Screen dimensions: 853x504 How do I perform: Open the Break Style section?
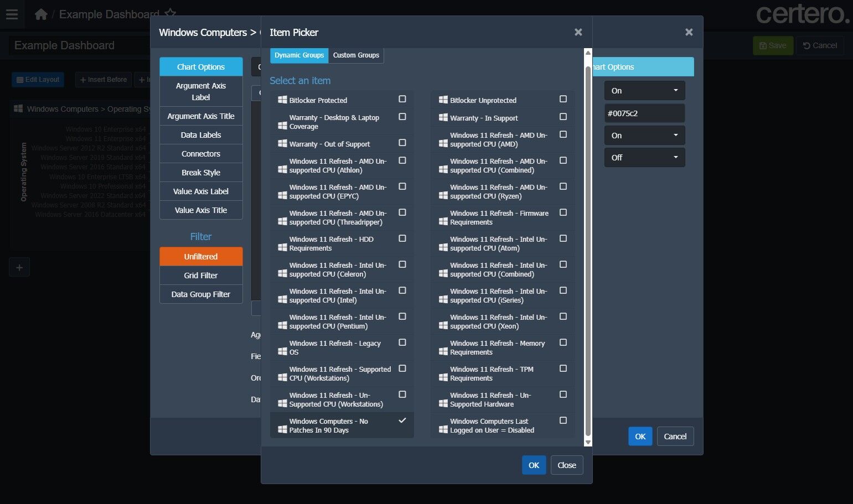point(201,173)
